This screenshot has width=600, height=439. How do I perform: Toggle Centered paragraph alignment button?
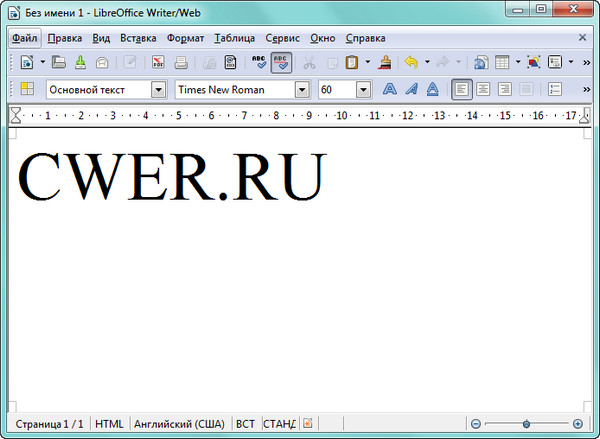[x=483, y=90]
